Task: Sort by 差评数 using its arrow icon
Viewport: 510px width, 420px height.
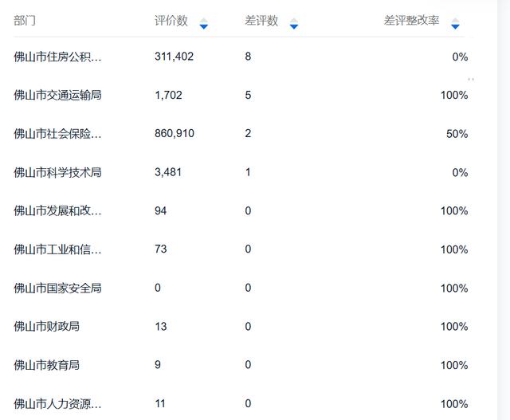Action: tap(294, 23)
